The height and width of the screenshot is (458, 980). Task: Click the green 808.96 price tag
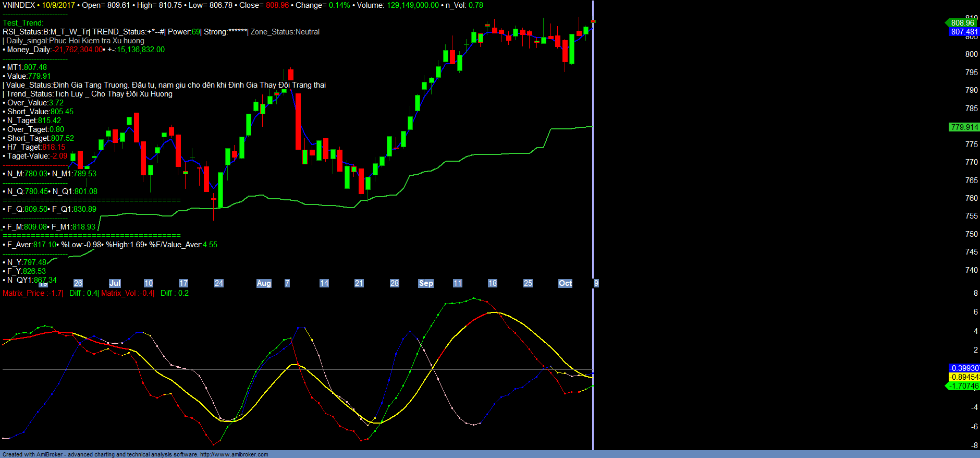962,22
